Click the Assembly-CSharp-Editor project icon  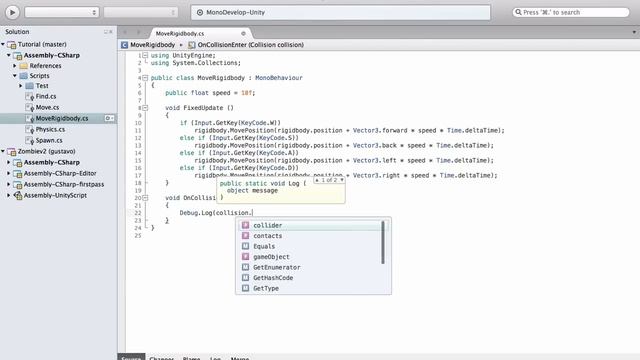tap(18, 174)
